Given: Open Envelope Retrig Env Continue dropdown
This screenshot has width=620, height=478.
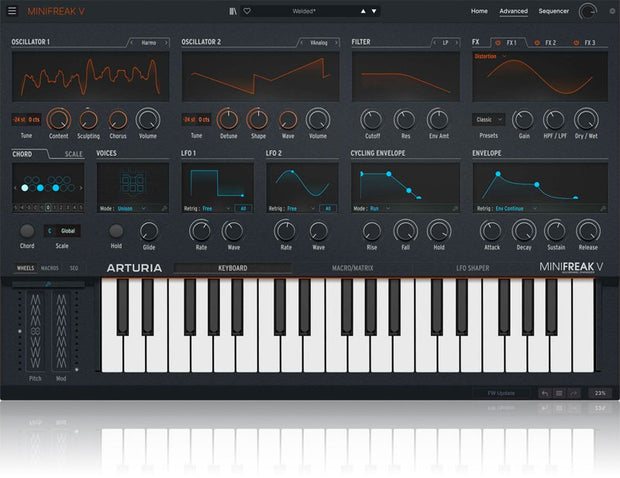Looking at the screenshot, I should click(516, 208).
